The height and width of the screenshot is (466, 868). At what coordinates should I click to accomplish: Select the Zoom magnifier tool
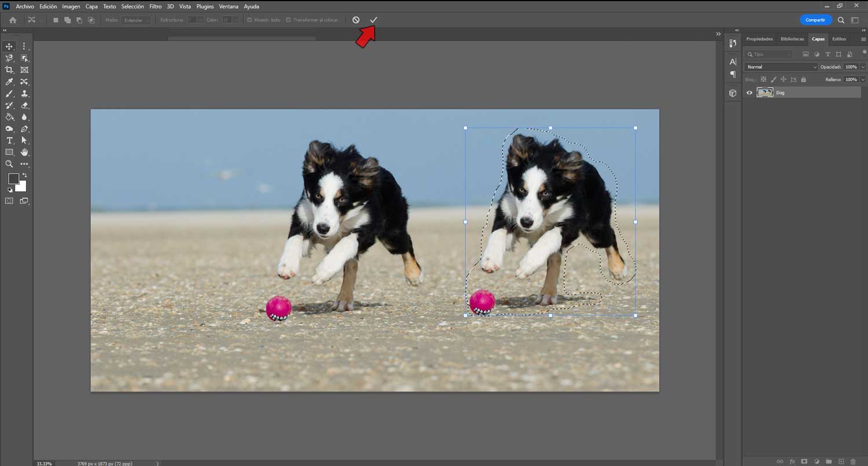[9, 164]
